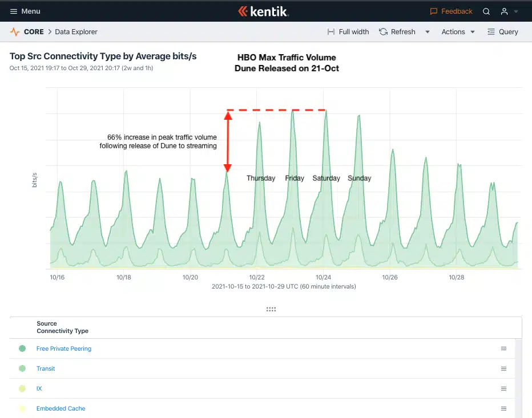
Task: Open row menu for Free Private Peering
Action: 504,348
